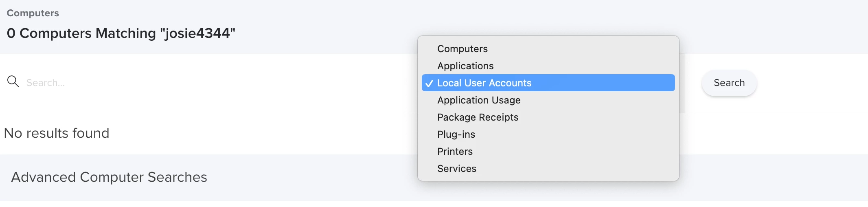The height and width of the screenshot is (207, 868).
Task: Click empty space below the Services entry
Action: pos(548,179)
